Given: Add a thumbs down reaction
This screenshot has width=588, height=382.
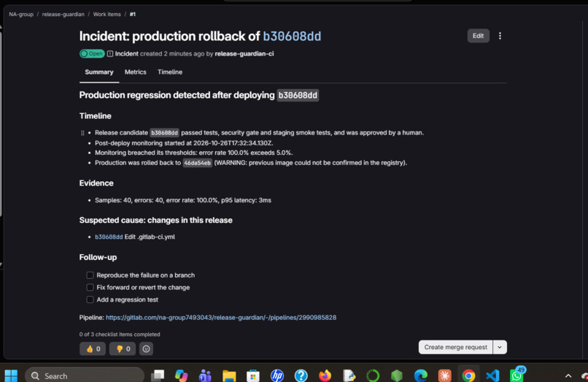Looking at the screenshot, I should pyautogui.click(x=123, y=348).
